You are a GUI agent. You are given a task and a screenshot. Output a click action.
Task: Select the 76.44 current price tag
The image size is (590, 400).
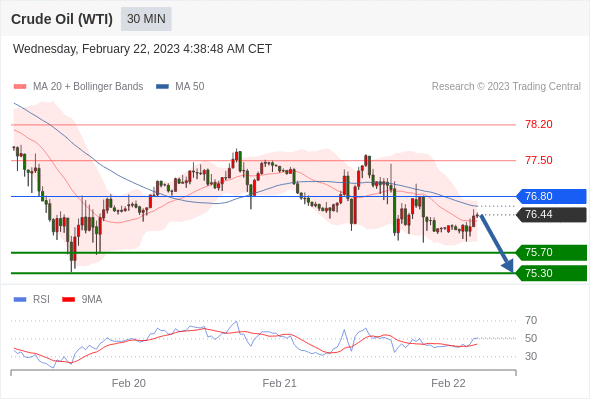click(551, 214)
